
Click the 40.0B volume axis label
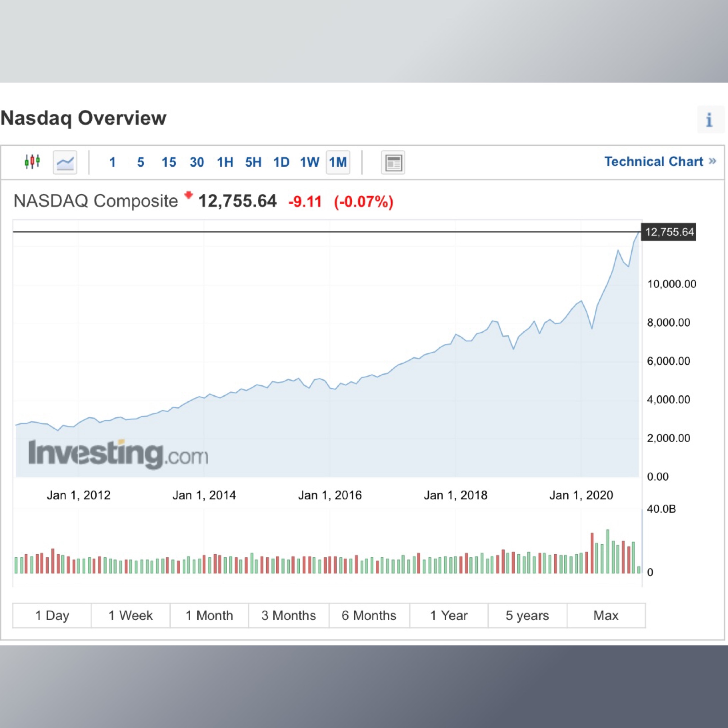tap(661, 509)
